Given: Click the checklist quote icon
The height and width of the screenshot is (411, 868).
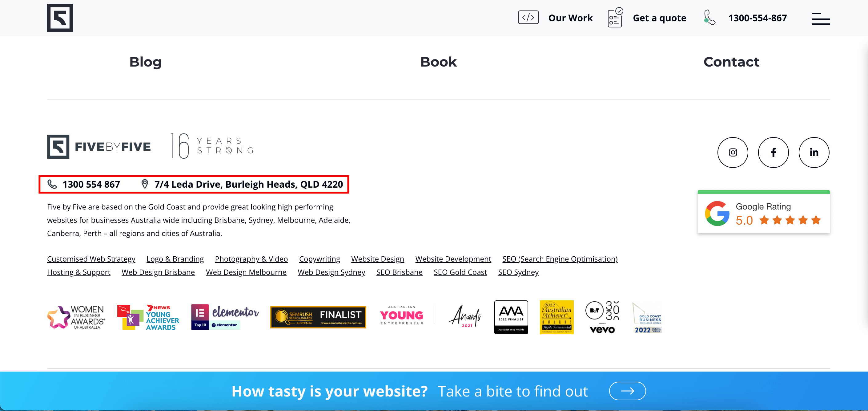Looking at the screenshot, I should click(x=615, y=18).
